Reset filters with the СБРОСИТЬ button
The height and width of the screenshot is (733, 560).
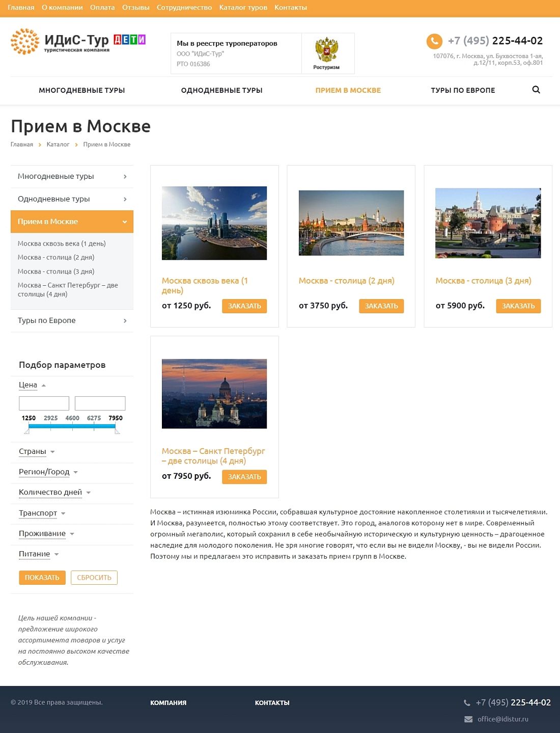(94, 578)
